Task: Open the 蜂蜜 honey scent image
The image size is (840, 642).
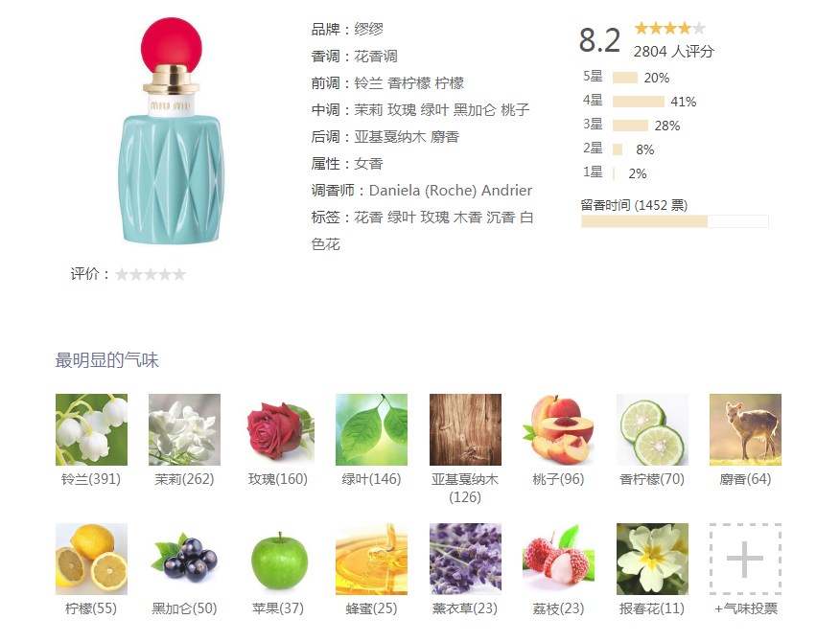Action: pos(371,559)
